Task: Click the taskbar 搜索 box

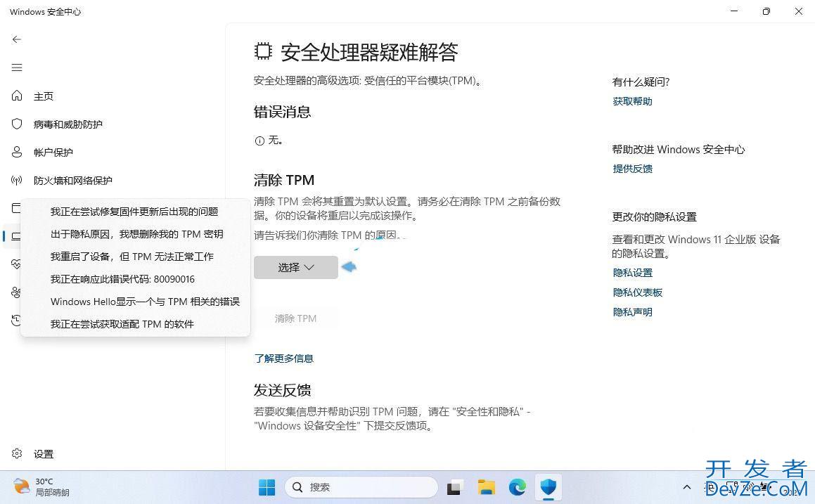Action: (361, 487)
